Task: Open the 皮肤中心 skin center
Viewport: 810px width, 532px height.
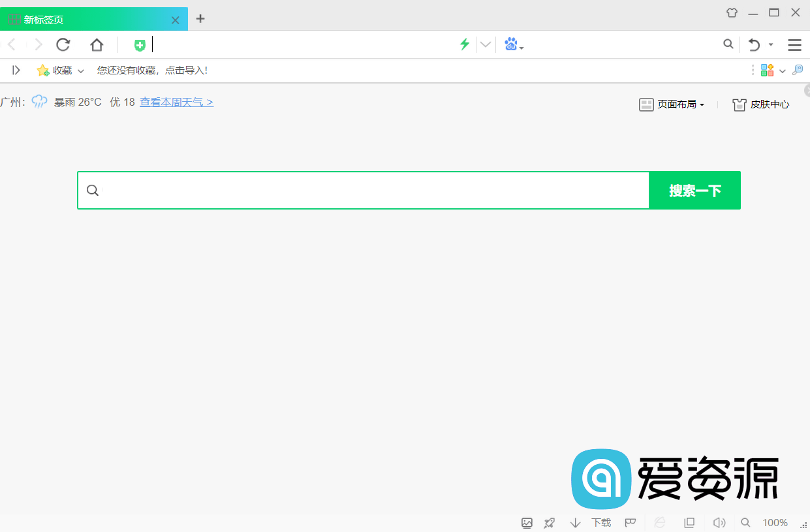Action: (x=760, y=104)
